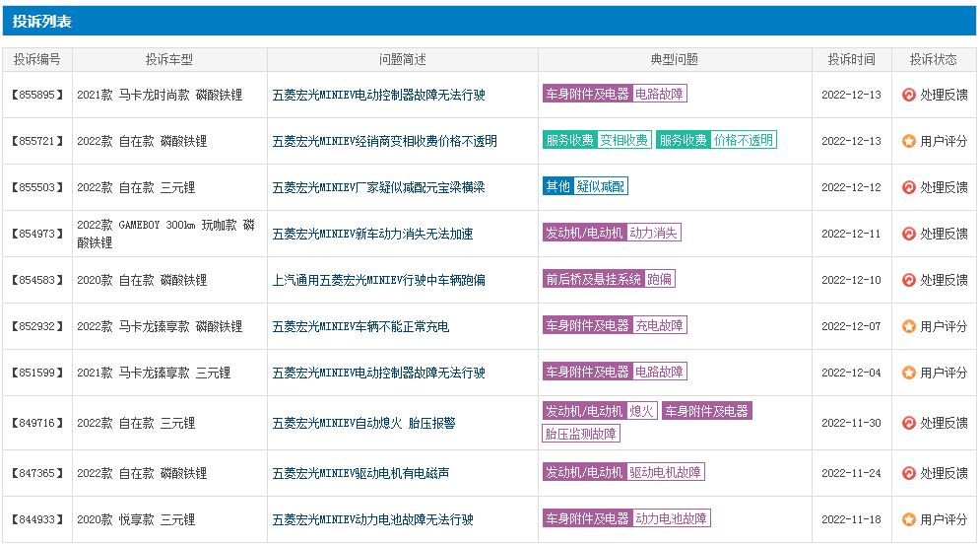This screenshot has width=980, height=545.
Task: Open complaint about 经销商变相收费价格不透明
Action: pyautogui.click(x=384, y=141)
